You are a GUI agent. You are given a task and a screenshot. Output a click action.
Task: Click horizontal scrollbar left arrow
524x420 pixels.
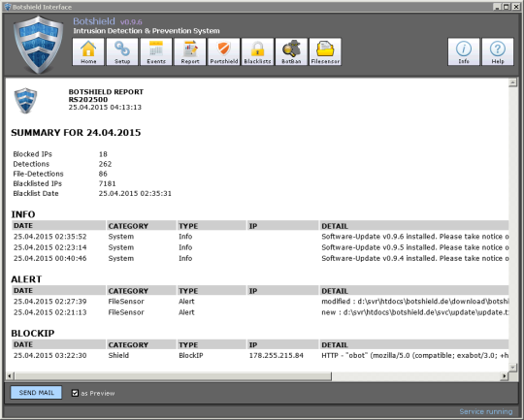[10, 376]
